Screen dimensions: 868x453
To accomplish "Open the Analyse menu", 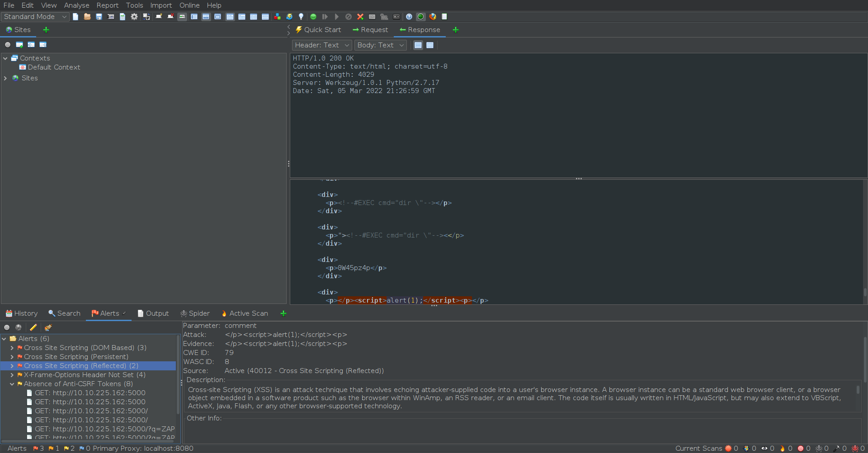I will (x=76, y=5).
